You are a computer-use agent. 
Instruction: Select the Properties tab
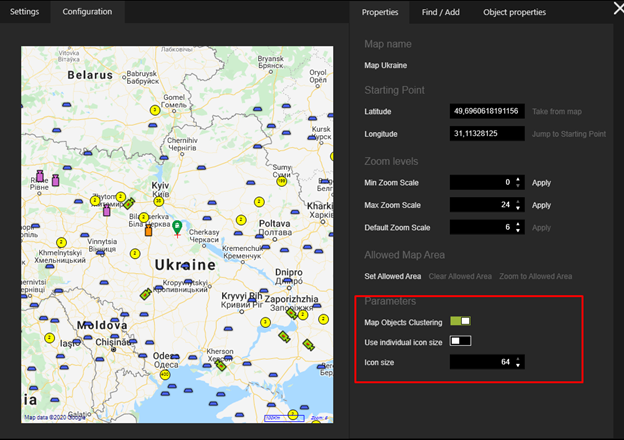pos(380,12)
